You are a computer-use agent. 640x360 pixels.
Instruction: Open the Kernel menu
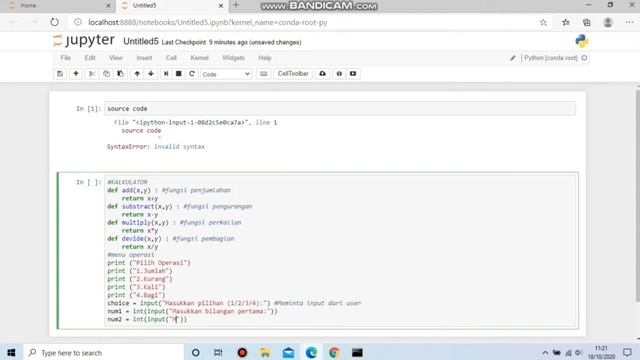[x=199, y=58]
